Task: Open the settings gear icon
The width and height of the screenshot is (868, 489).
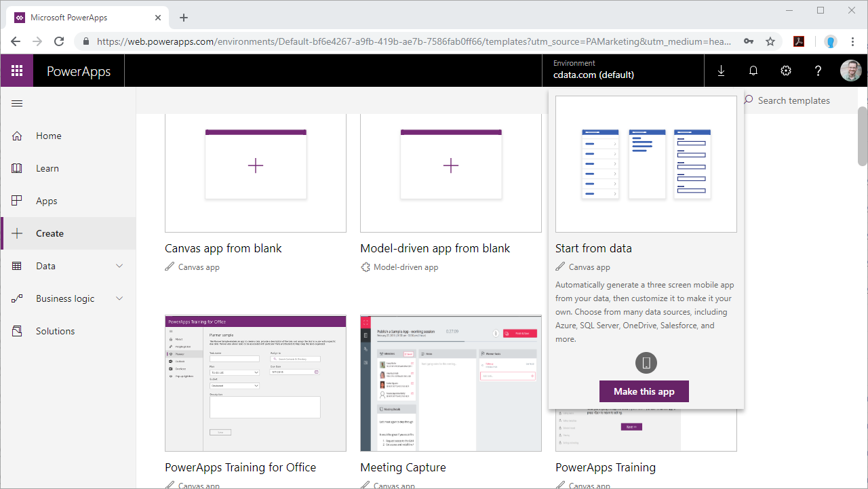Action: coord(786,71)
